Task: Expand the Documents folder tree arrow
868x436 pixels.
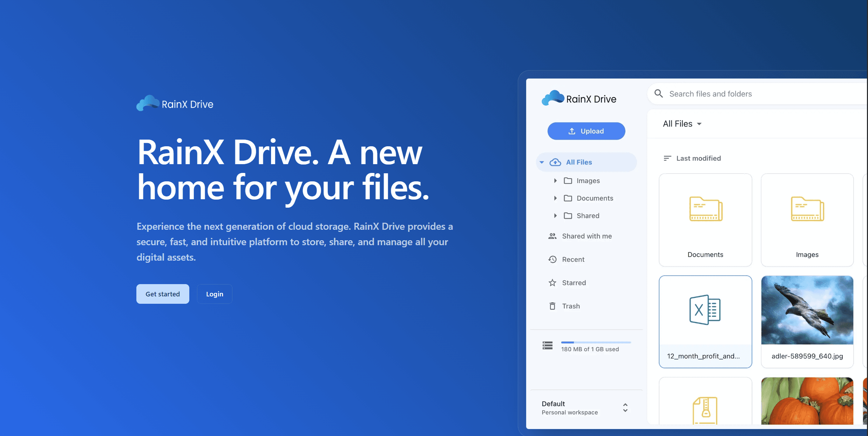Action: [555, 198]
